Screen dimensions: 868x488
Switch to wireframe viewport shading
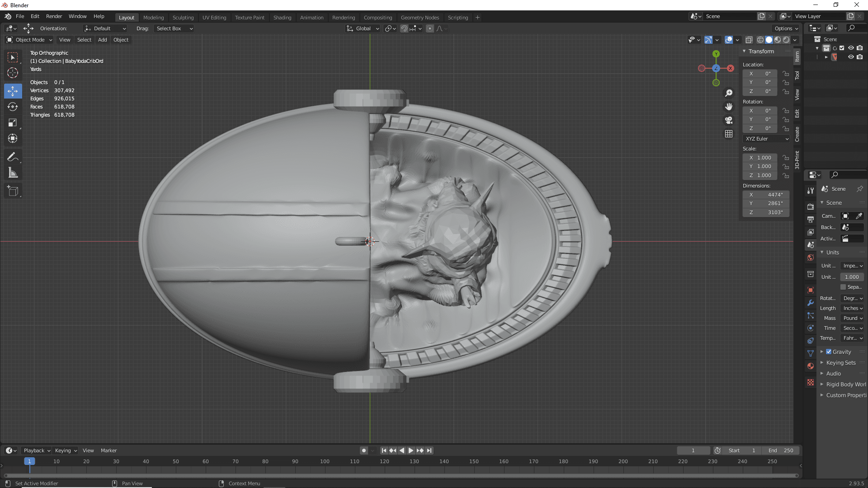(760, 40)
